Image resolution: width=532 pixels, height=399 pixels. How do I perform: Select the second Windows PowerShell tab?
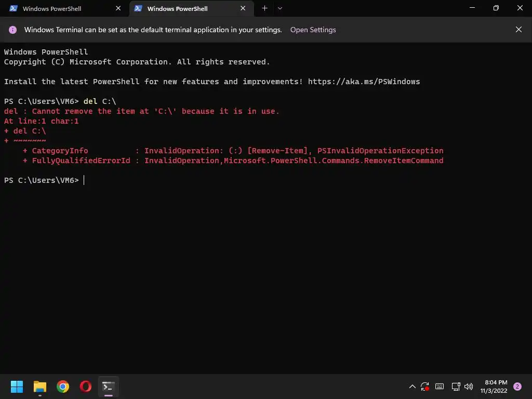pos(192,8)
